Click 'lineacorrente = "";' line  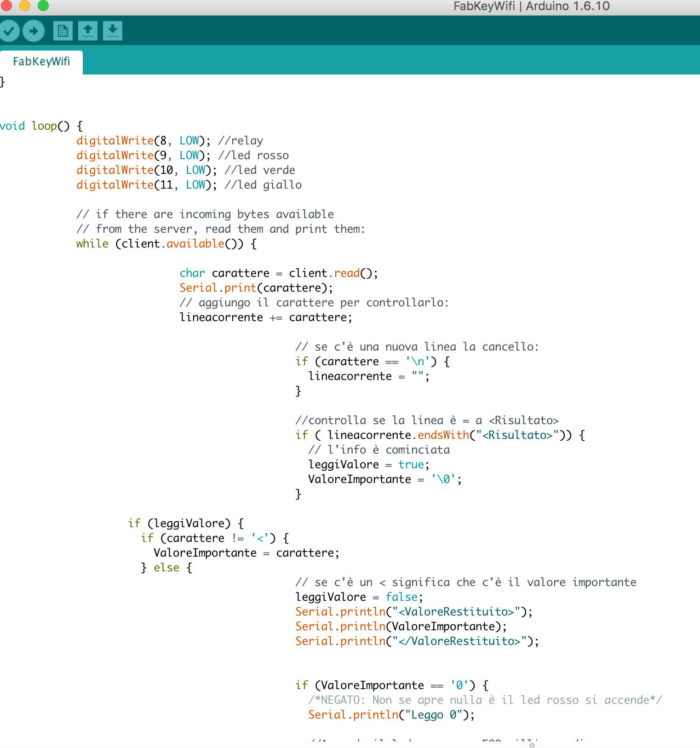pos(369,376)
